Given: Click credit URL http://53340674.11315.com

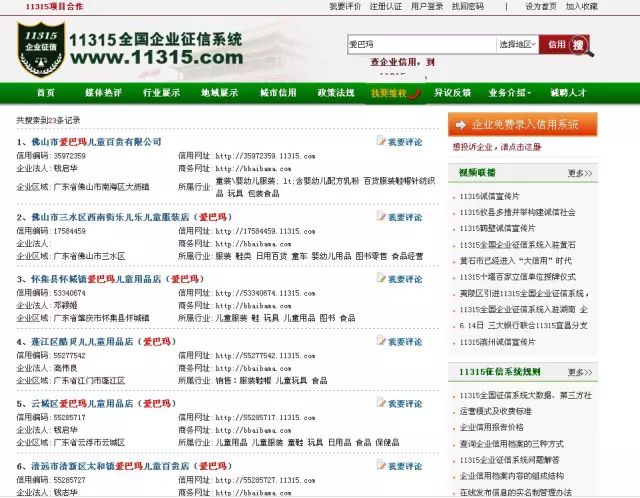Looking at the screenshot, I should click(265, 293).
